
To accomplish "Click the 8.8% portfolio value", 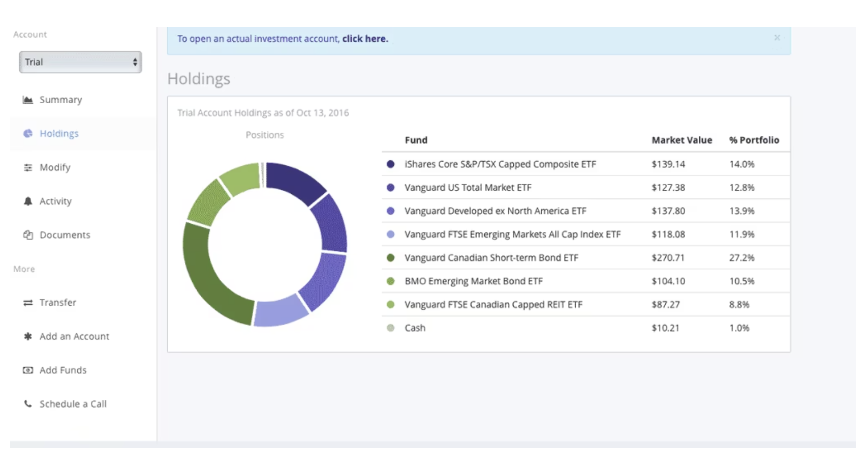I will click(739, 305).
